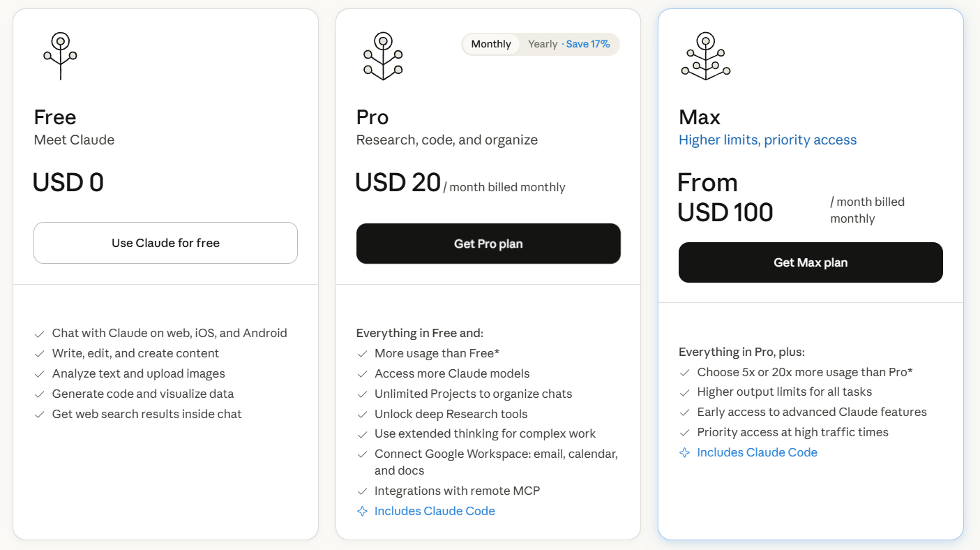Image resolution: width=980 pixels, height=550 pixels.
Task: Click checkmark beside 'Priority access at high traffic times'
Action: (x=684, y=433)
